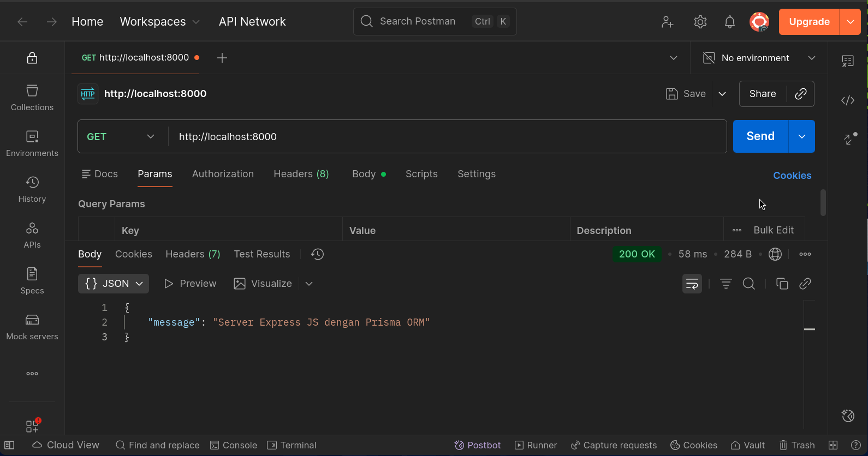Toggle the sidebar panel visibility
The width and height of the screenshot is (868, 456).
[9, 445]
